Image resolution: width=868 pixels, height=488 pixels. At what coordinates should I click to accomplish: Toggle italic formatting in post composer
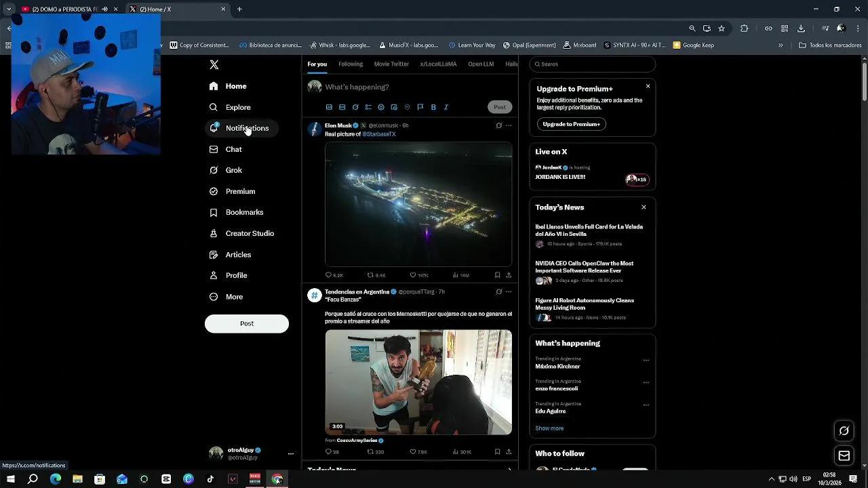pyautogui.click(x=446, y=107)
